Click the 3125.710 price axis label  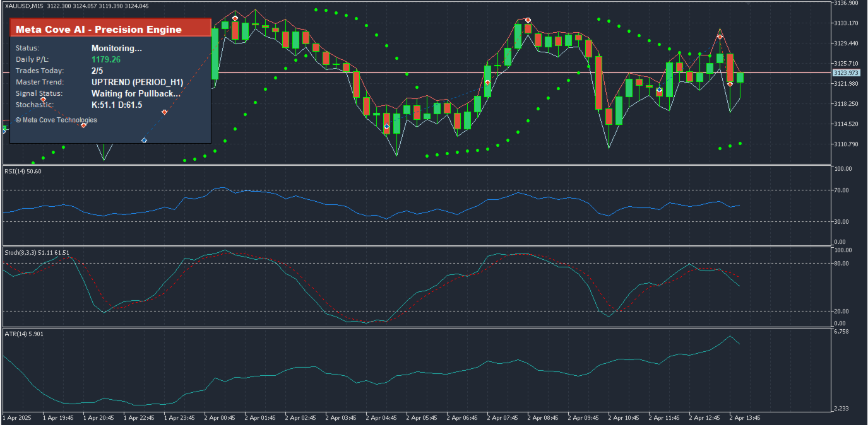[846, 64]
